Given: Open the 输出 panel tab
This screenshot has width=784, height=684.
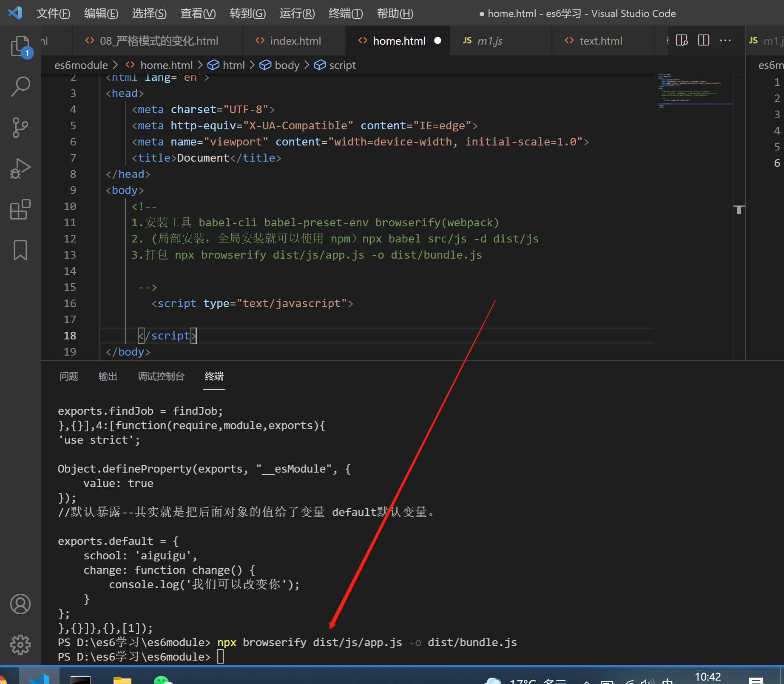Looking at the screenshot, I should [108, 376].
